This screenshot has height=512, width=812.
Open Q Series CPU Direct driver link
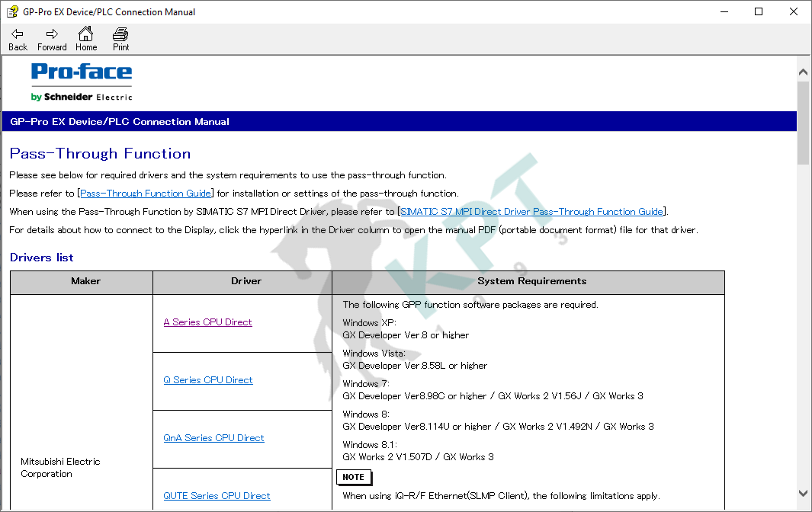[x=208, y=380]
